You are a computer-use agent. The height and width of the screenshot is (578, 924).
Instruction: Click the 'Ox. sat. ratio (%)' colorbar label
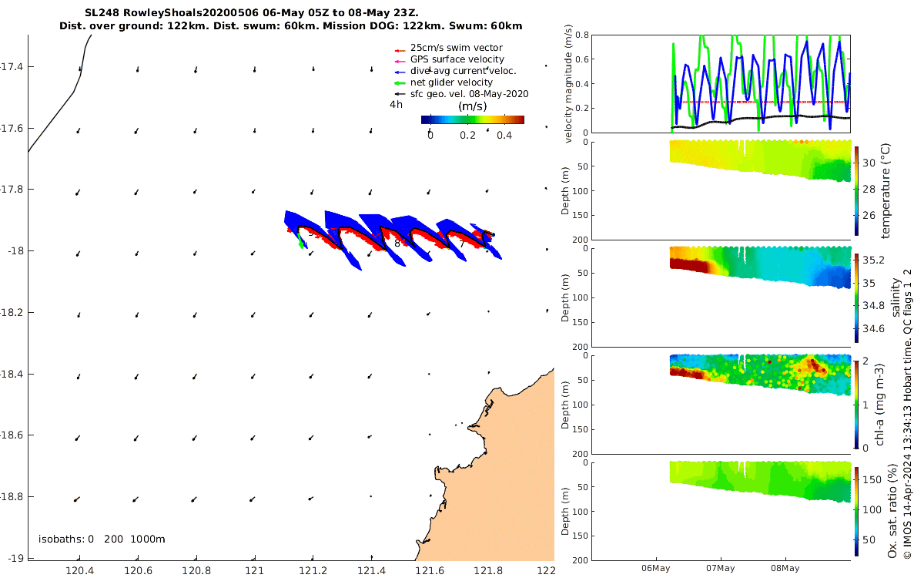point(893,511)
